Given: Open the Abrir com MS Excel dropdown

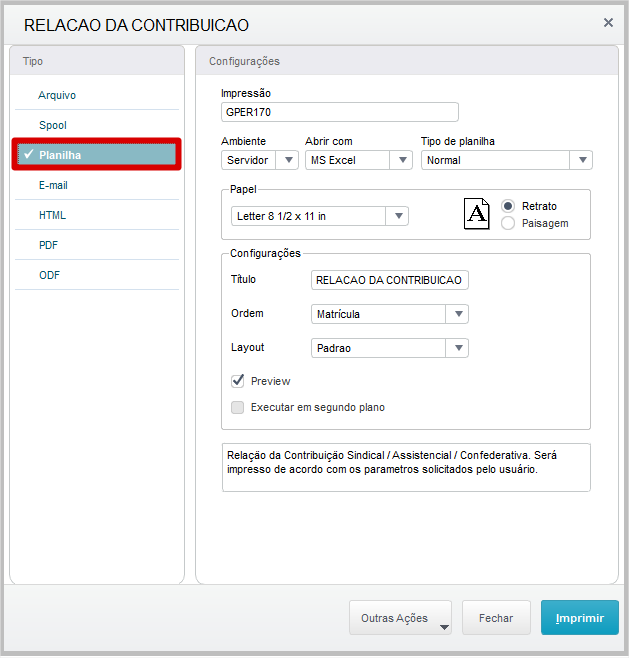Looking at the screenshot, I should 359,160.
